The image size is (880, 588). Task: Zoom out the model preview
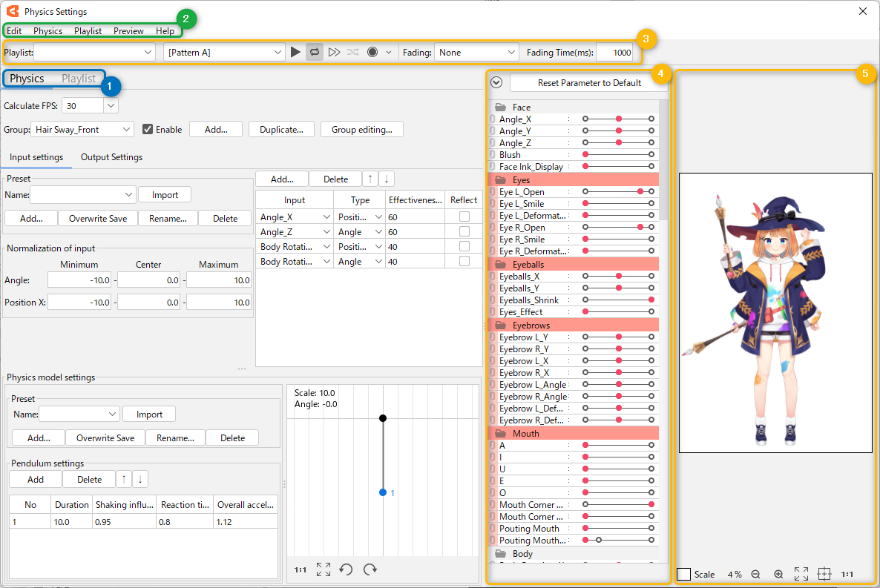coord(755,574)
